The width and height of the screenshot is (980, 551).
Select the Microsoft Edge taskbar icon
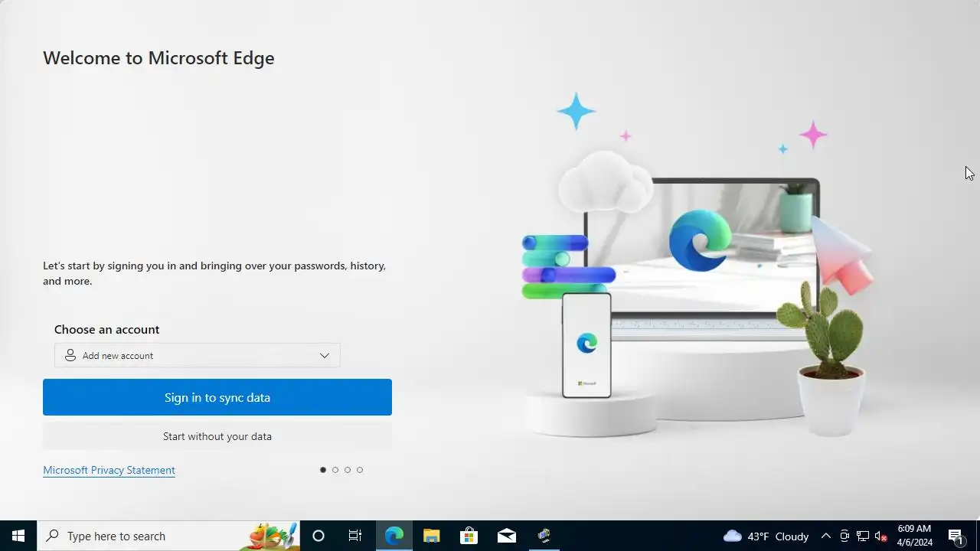(x=394, y=536)
